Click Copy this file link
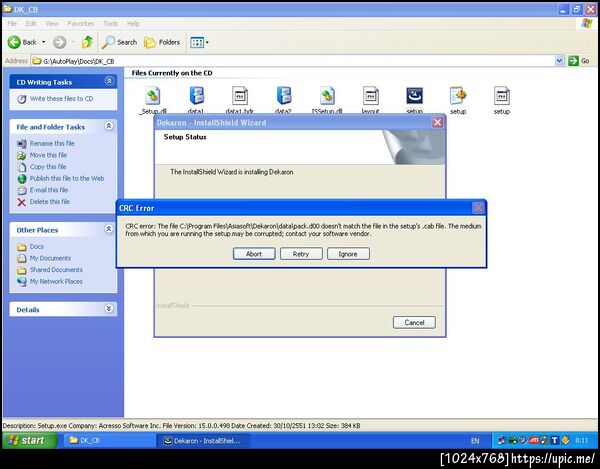600x469 pixels. pos(48,167)
